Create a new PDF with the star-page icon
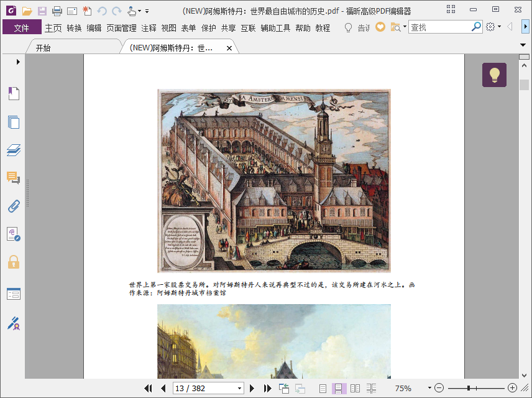This screenshot has height=398, width=532. coord(87,11)
